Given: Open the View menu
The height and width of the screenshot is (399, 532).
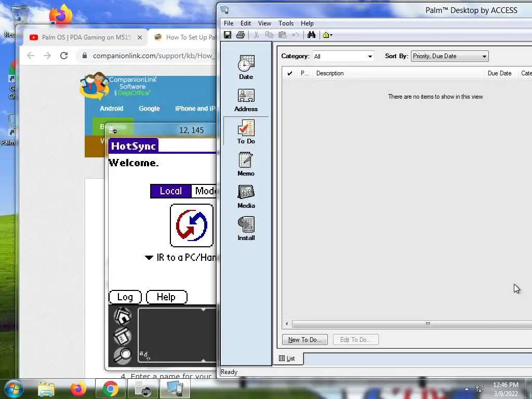Looking at the screenshot, I should (264, 23).
